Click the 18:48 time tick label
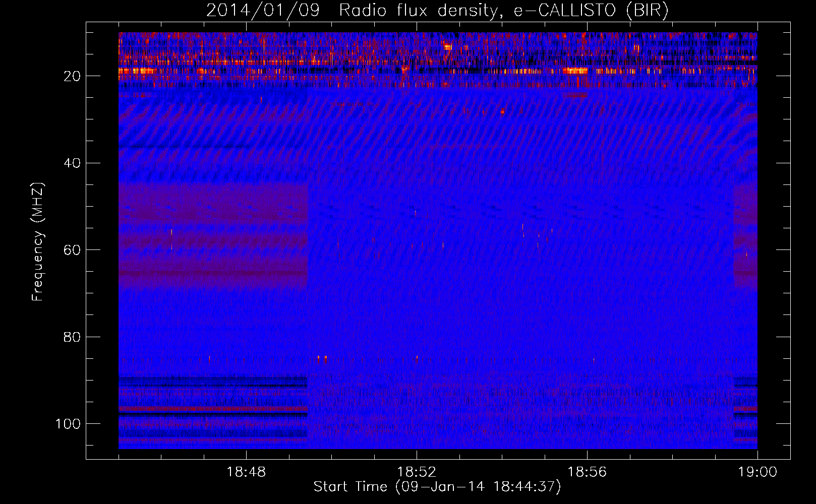Viewport: 816px width, 504px height. coord(246,472)
